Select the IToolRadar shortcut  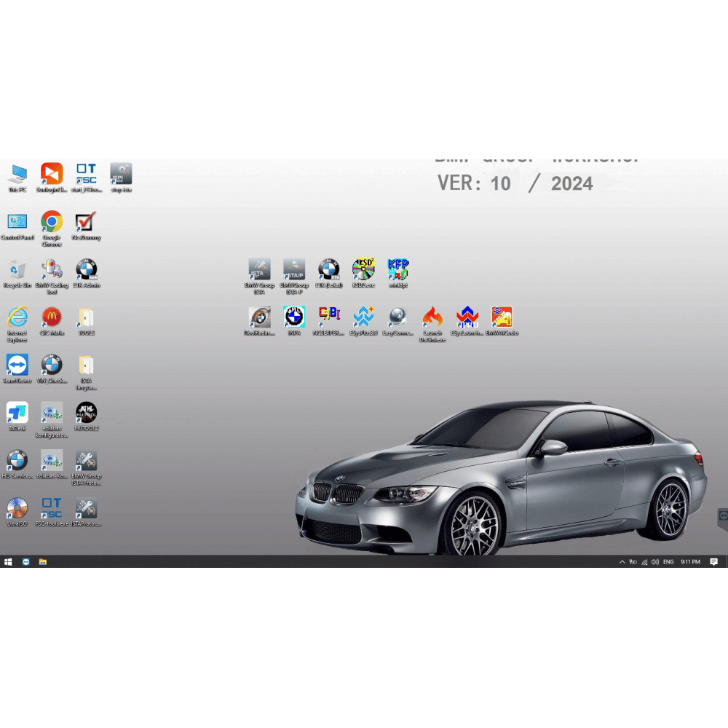pos(259,317)
